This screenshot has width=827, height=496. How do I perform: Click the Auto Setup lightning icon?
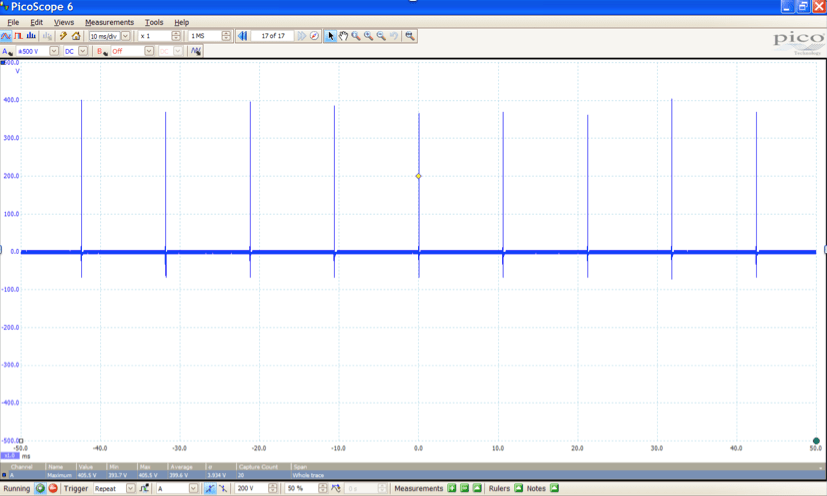(63, 36)
